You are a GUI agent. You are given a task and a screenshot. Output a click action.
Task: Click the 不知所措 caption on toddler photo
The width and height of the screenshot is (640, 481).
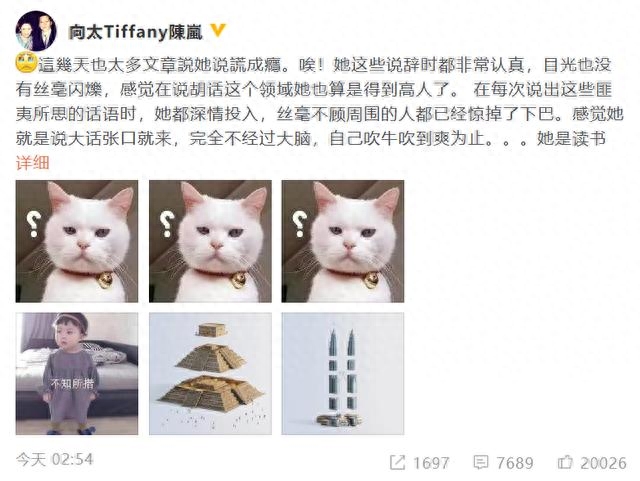tap(72, 383)
